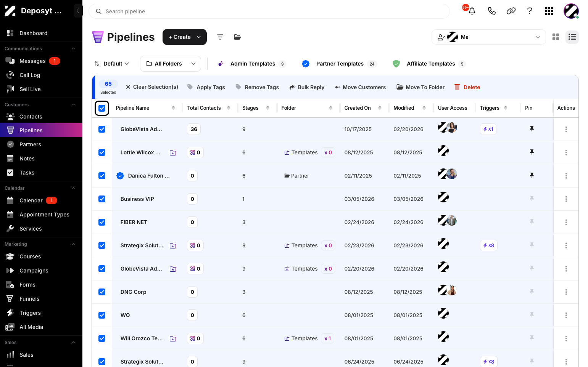
Task: Toggle the select-all header checkbox
Action: [102, 108]
